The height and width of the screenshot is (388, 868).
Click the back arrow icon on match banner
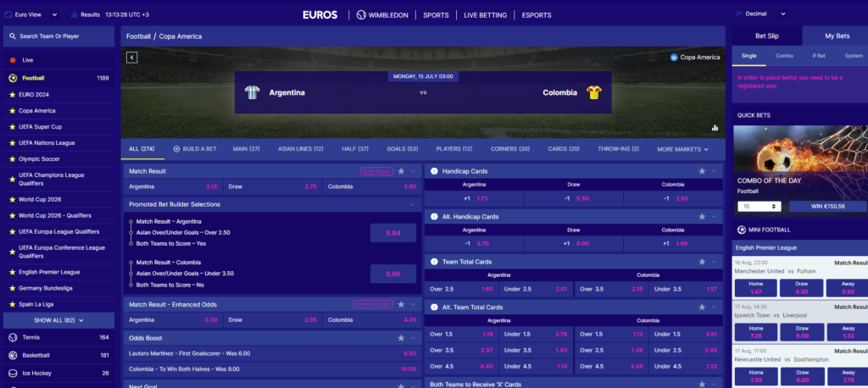click(131, 58)
